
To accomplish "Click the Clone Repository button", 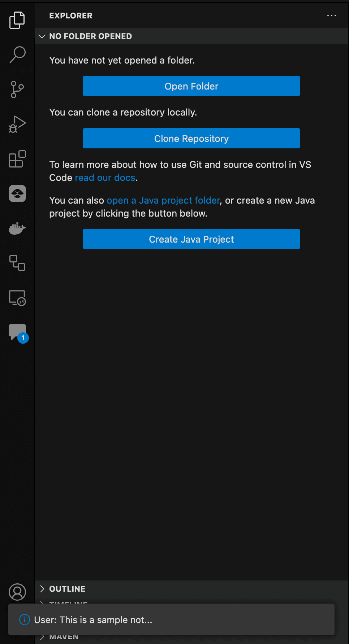I will click(x=191, y=138).
